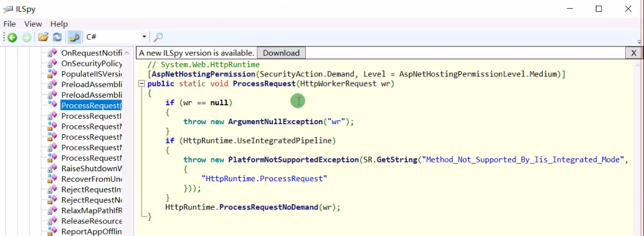
Task: Open an assembly via folder icon
Action: (43, 38)
